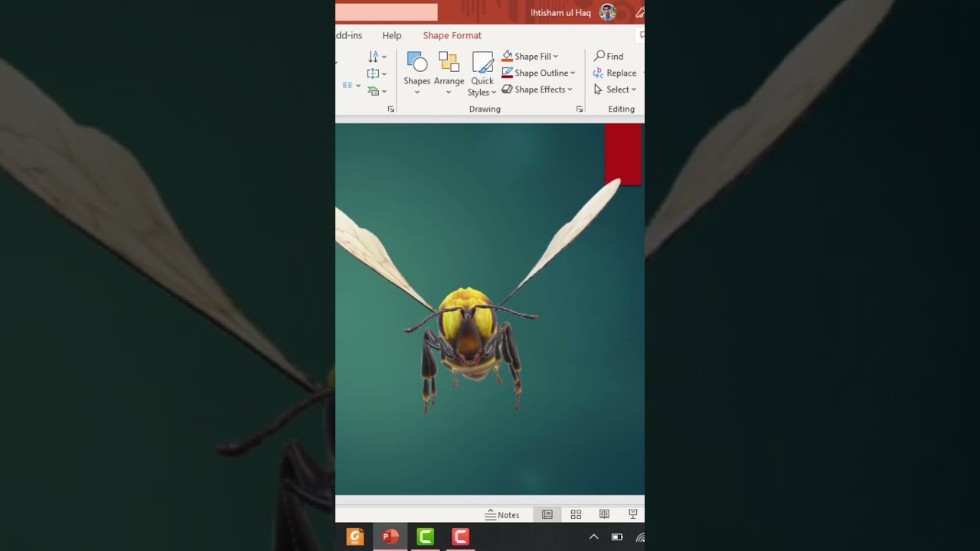
Task: Open Foxit PDF from taskbar
Action: 355,536
